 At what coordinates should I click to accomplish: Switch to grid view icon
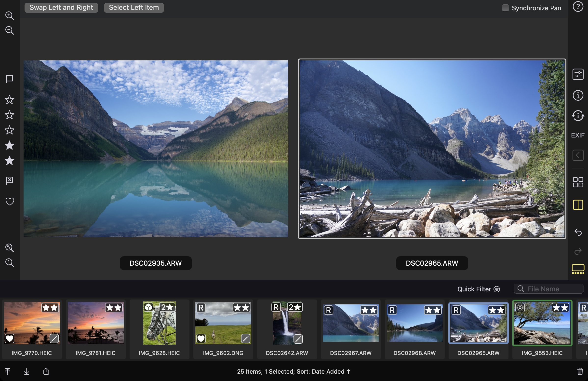578,182
